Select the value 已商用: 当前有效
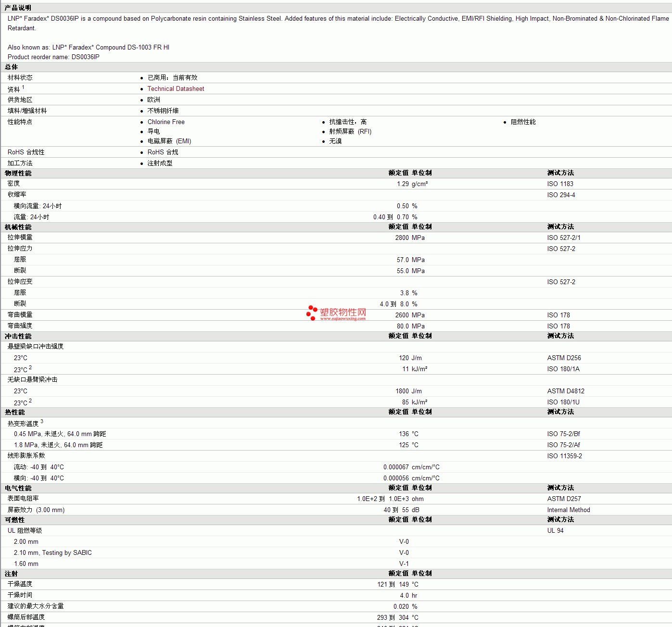This screenshot has width=672, height=627. click(173, 78)
